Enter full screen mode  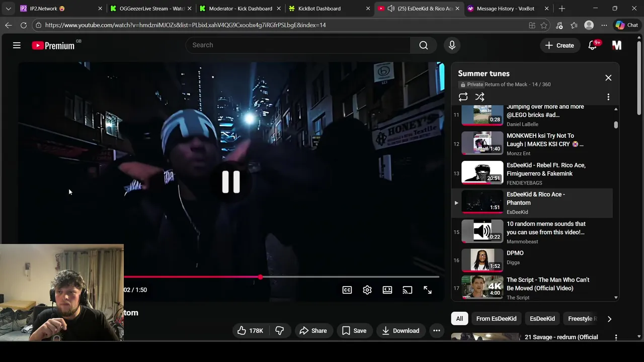pyautogui.click(x=428, y=290)
